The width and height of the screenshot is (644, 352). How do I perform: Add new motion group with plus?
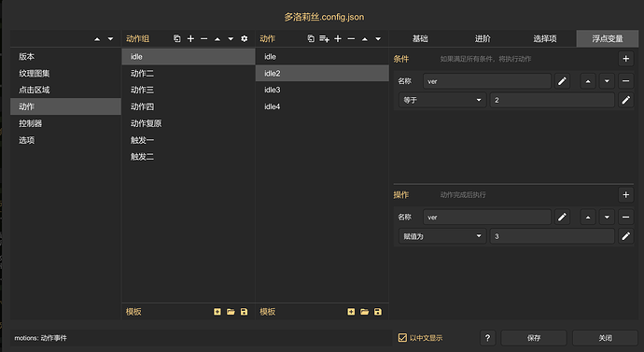pos(190,38)
